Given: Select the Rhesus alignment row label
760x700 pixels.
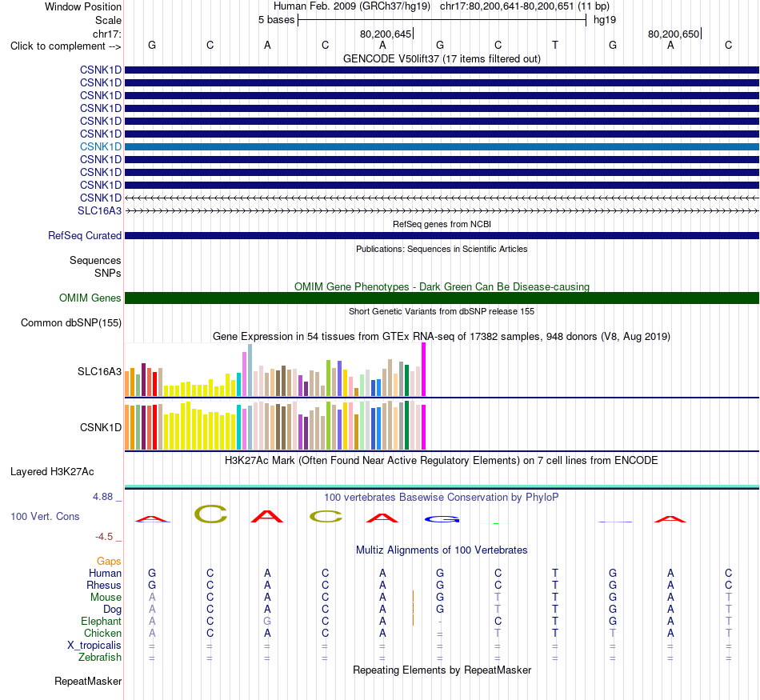Looking at the screenshot, I should click(104, 585).
